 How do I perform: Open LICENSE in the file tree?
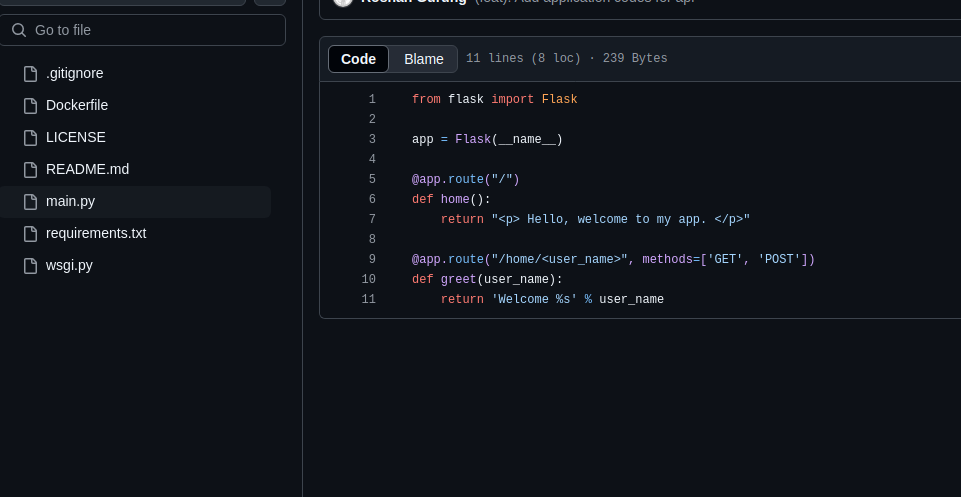[75, 137]
